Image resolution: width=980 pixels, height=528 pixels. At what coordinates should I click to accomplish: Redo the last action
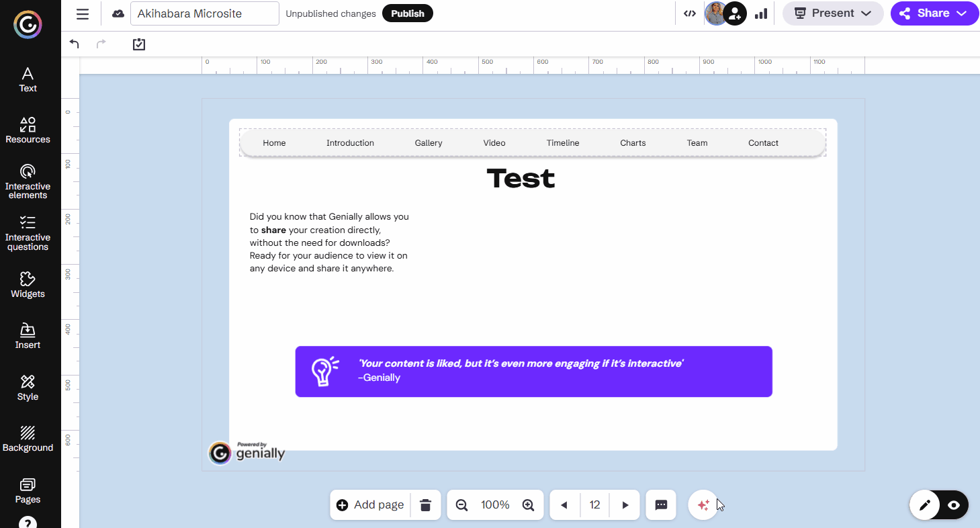pyautogui.click(x=101, y=44)
